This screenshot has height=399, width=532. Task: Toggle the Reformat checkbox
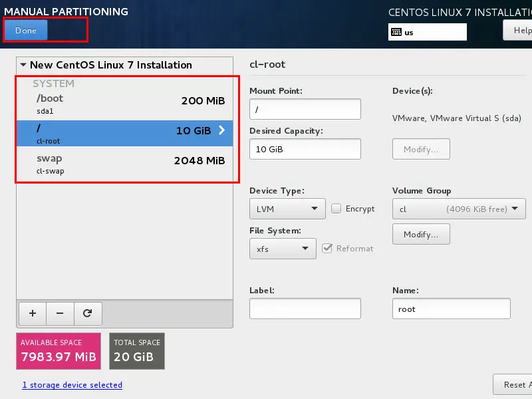(x=327, y=248)
